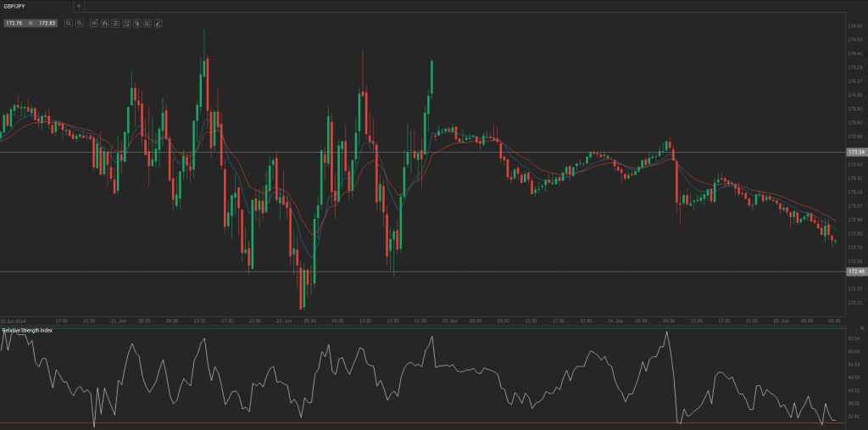The height and width of the screenshot is (430, 868).
Task: Click the 174.05 level on price scale
Action: tap(855, 95)
